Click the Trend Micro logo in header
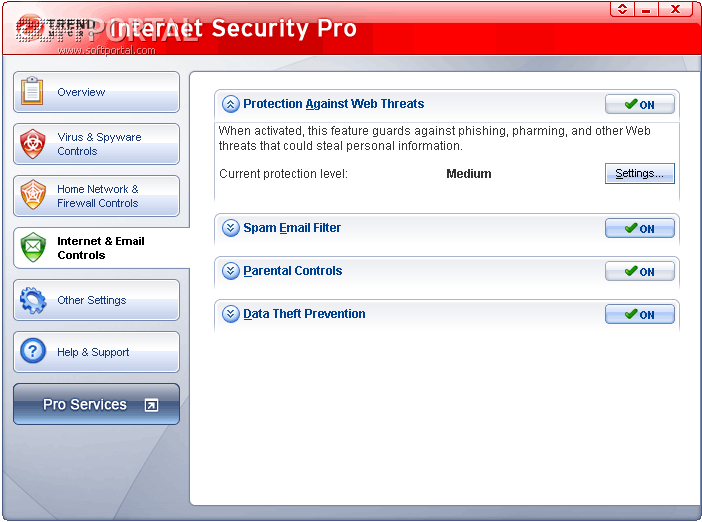Screen dimensions: 702x522 pos(56,28)
